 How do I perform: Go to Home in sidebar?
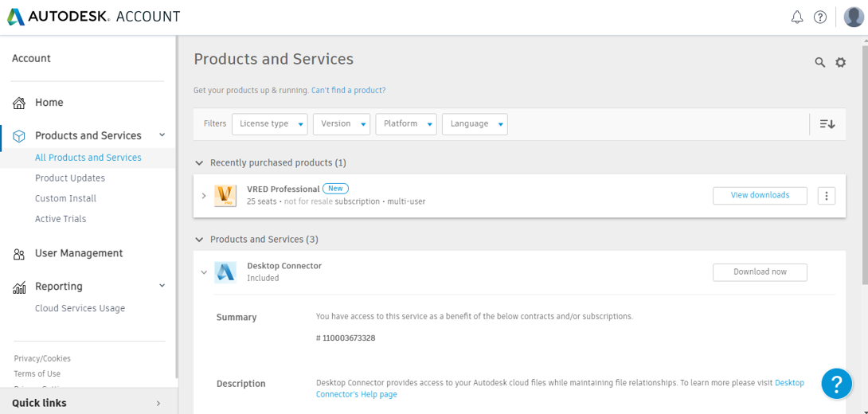pos(49,103)
